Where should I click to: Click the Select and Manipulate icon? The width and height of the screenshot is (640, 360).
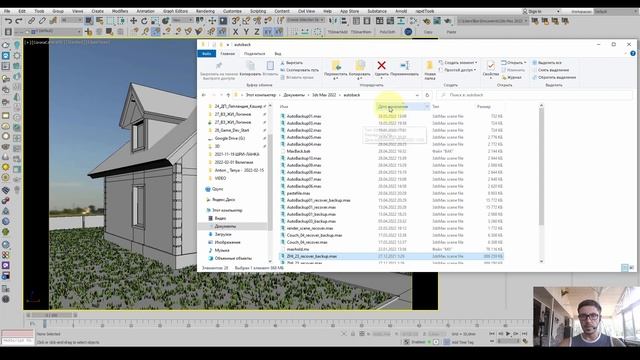pos(212,21)
